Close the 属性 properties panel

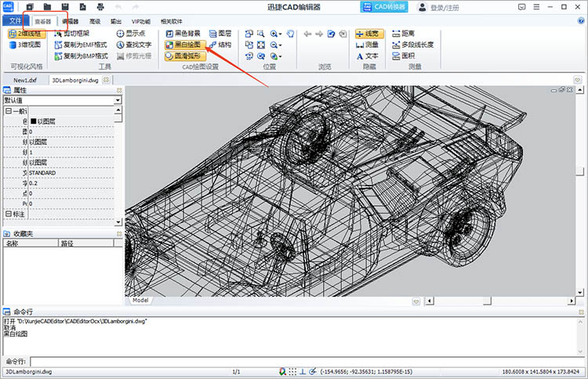pos(119,90)
